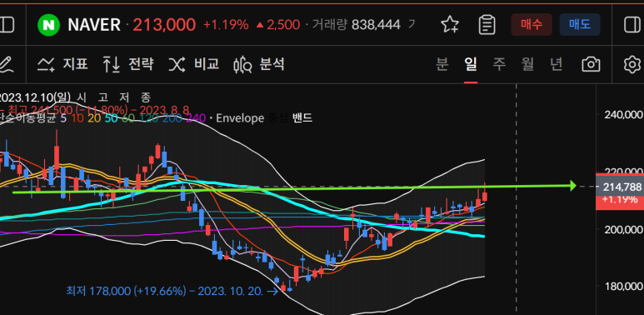Viewport: 644px width, 315px height.
Task: Open the 비교 compare menu
Action: 194,64
